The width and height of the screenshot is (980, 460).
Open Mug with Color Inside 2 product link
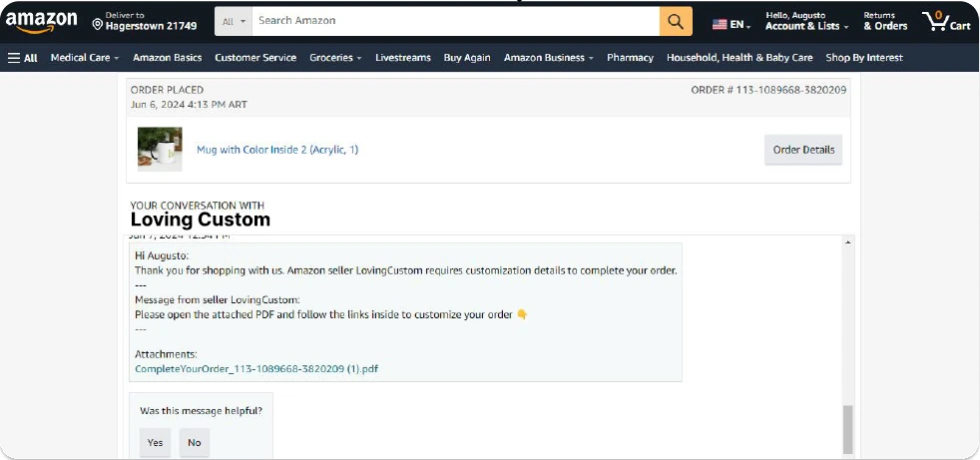pos(277,150)
